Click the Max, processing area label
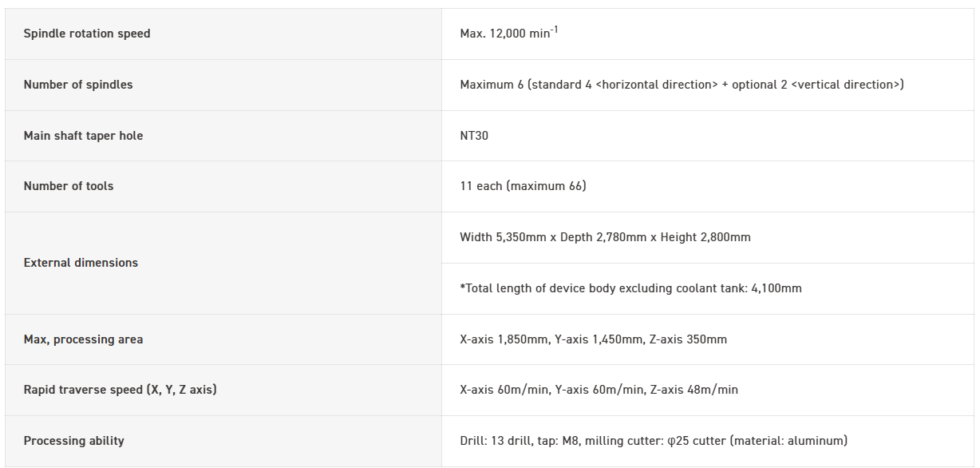980x468 pixels. (x=83, y=339)
